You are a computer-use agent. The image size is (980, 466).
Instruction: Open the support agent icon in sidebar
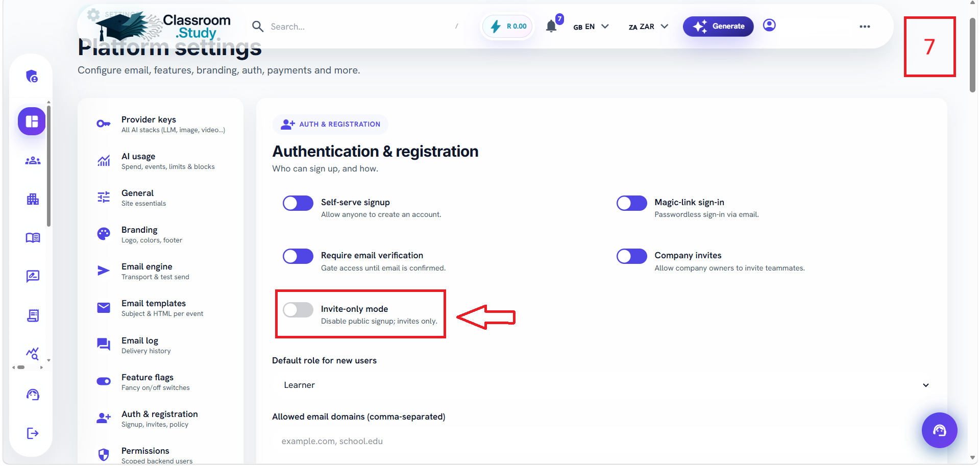tap(33, 395)
